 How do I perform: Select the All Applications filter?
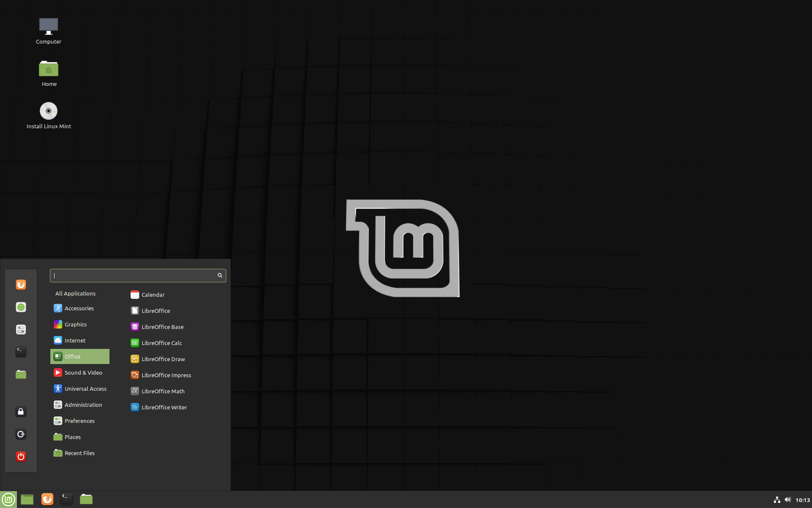coord(75,293)
